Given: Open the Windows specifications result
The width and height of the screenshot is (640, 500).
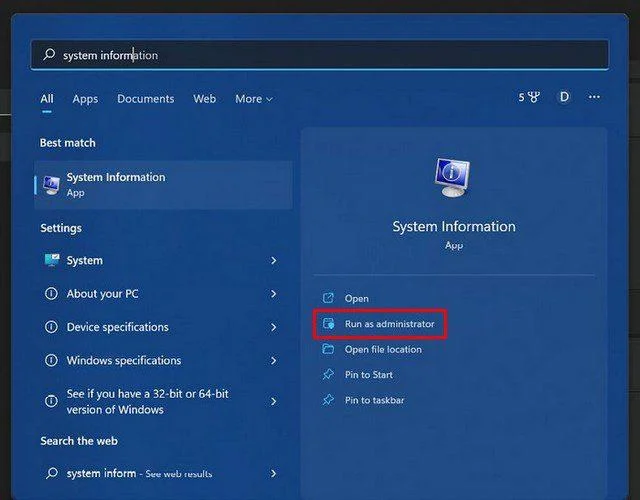Looking at the screenshot, I should [x=163, y=360].
